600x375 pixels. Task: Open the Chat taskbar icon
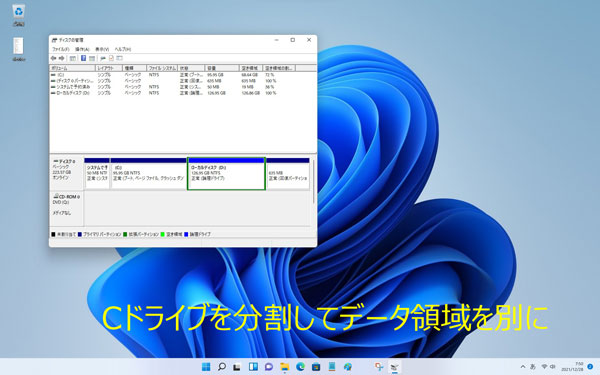coord(269,367)
